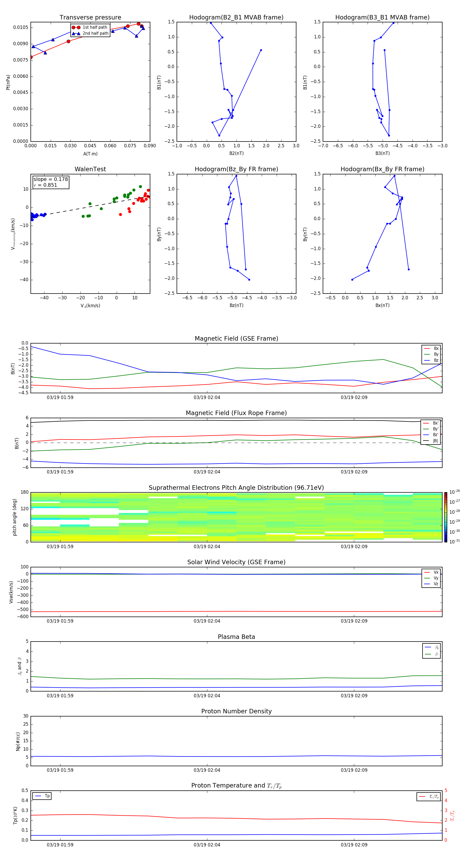Viewport: 473px width, 868px height.
Task: Select the Bz' legend entry in Flux Rope plot
Action: (431, 435)
